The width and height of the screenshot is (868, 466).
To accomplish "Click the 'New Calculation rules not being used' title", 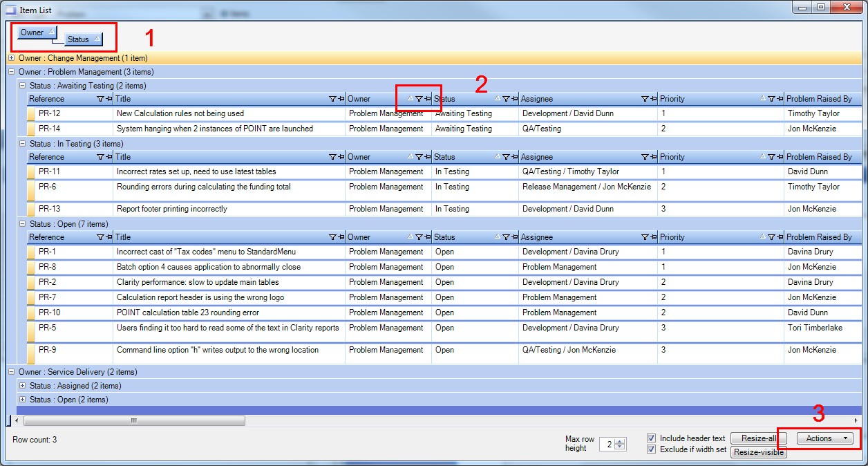I will point(180,113).
